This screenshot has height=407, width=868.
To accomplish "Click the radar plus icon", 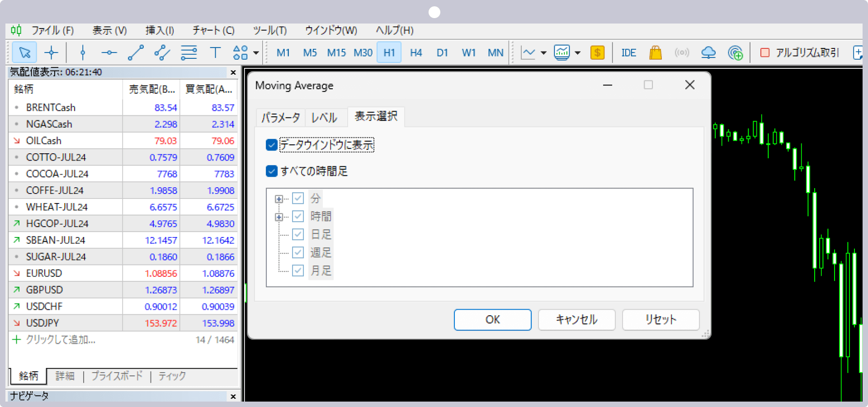I will (736, 53).
